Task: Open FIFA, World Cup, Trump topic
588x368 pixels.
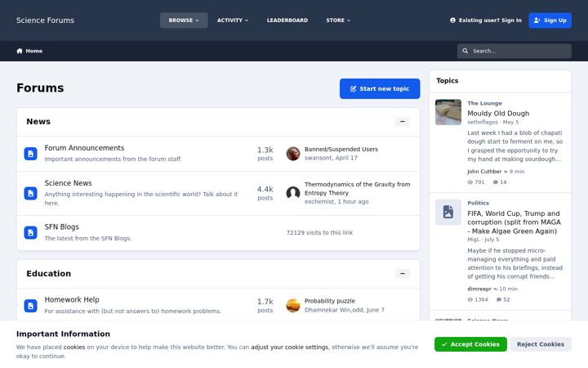Action: (x=514, y=222)
